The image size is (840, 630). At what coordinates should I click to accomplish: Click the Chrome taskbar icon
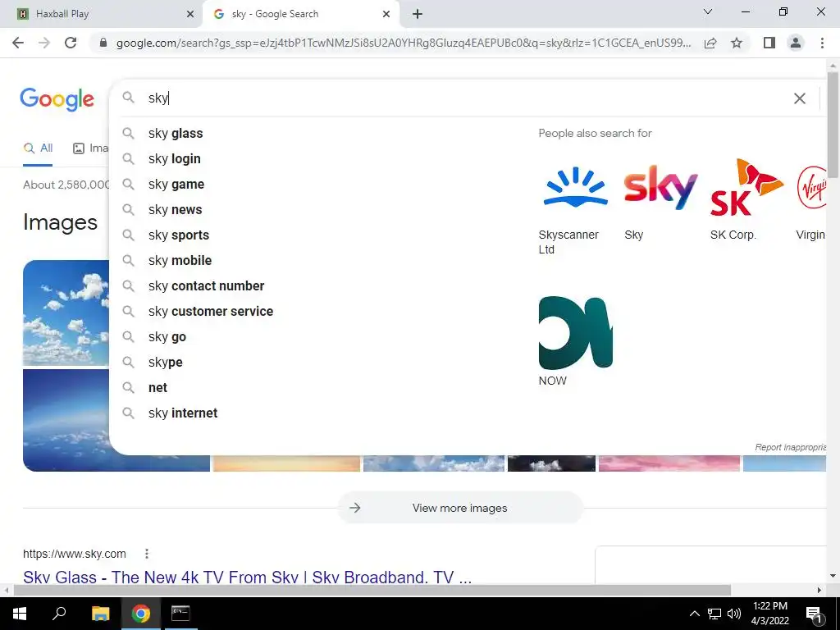(141, 614)
